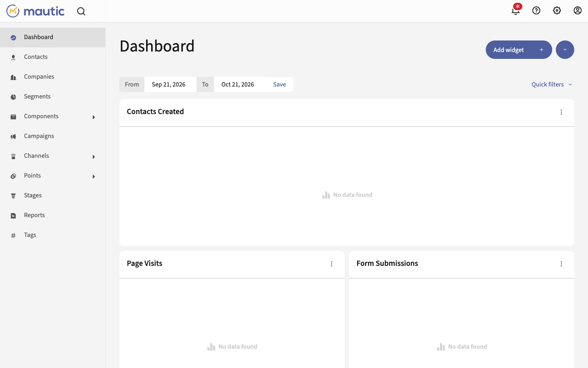The image size is (588, 368).
Task: Click the Campaigns megaphone icon
Action: click(13, 137)
